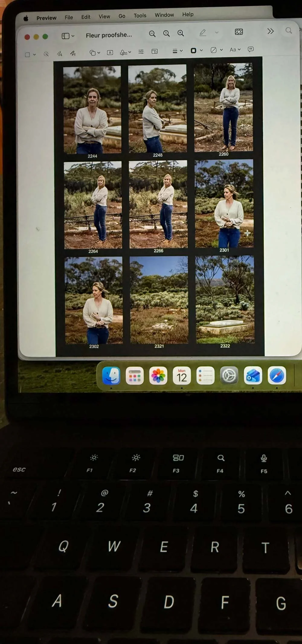Click proof photo labeled 2266

tap(158, 204)
